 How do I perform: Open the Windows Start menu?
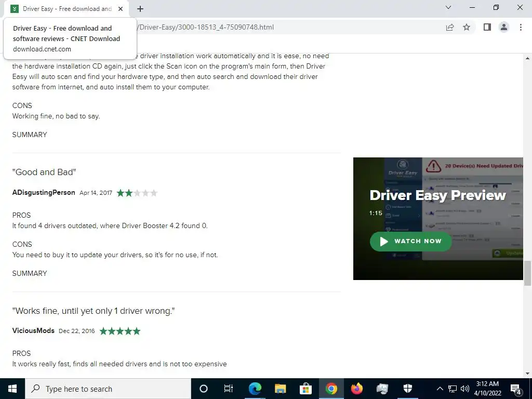(12, 389)
